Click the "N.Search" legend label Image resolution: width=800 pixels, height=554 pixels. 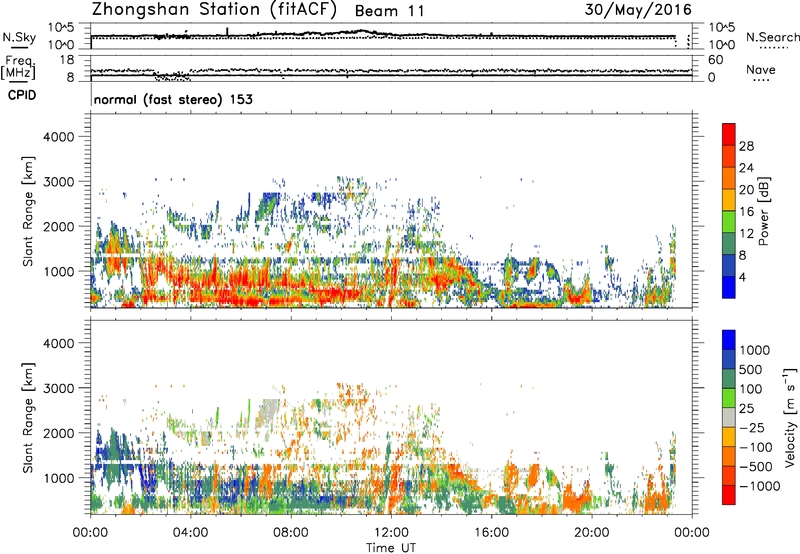[x=772, y=37]
